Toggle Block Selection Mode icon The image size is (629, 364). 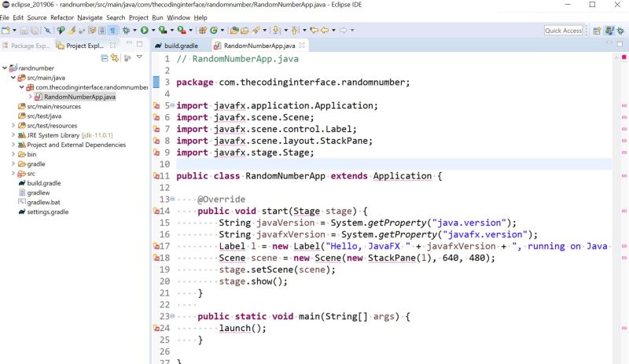coord(102,30)
